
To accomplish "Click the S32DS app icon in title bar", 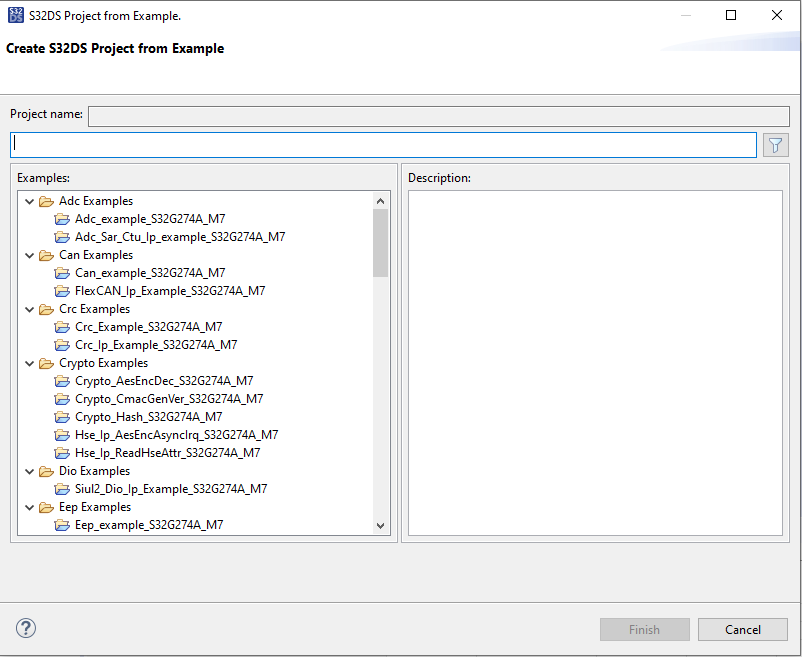I will (x=15, y=15).
